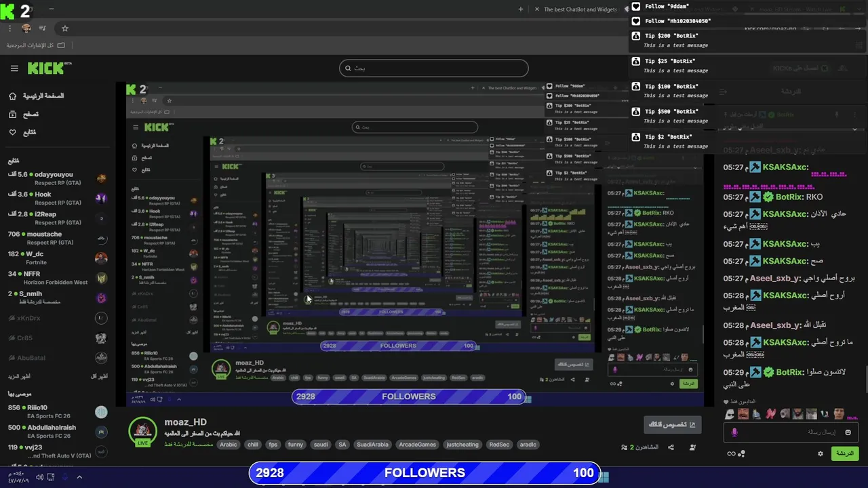
Task: Select the chill stream tag
Action: pyautogui.click(x=253, y=445)
